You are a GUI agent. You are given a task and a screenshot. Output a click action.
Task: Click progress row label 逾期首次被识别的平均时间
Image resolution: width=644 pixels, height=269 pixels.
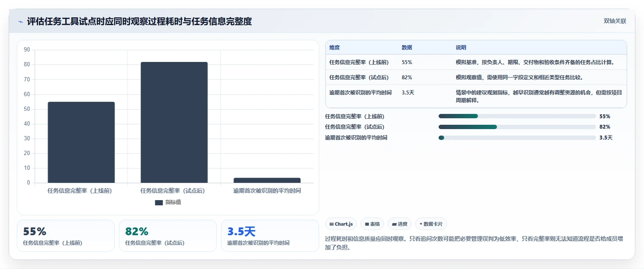(356, 138)
